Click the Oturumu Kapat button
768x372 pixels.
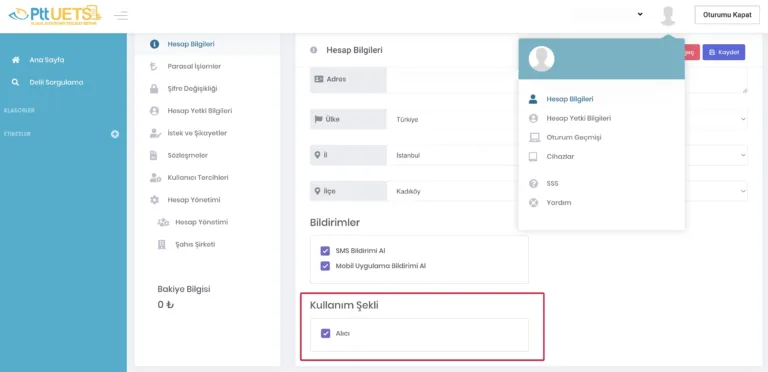(x=727, y=15)
